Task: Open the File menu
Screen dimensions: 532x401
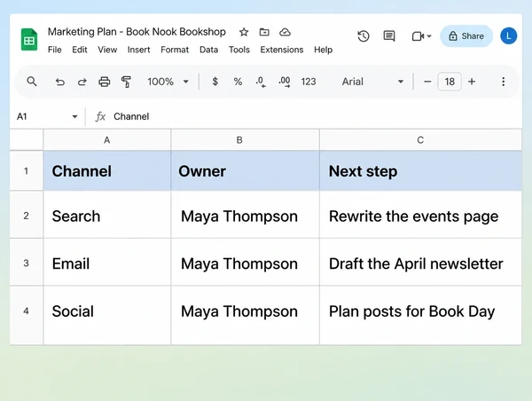Action: [55, 50]
